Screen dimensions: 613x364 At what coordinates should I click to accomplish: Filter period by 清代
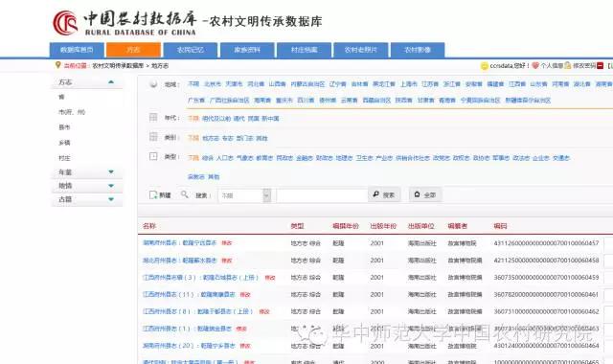238,119
